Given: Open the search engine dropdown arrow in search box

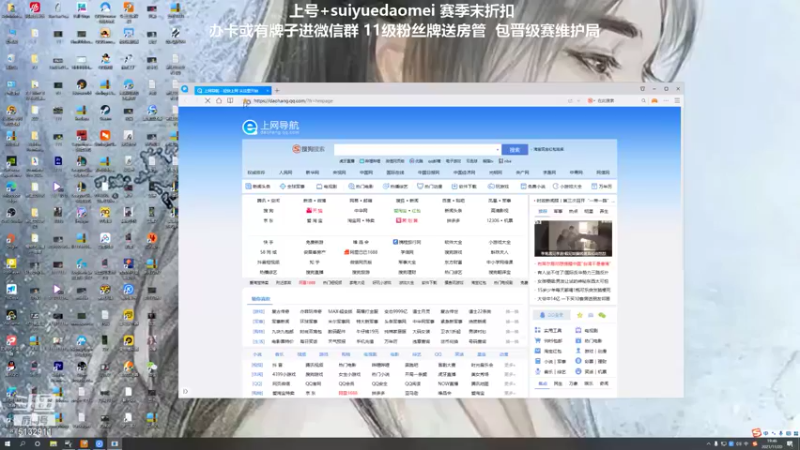Looking at the screenshot, I should click(497, 149).
